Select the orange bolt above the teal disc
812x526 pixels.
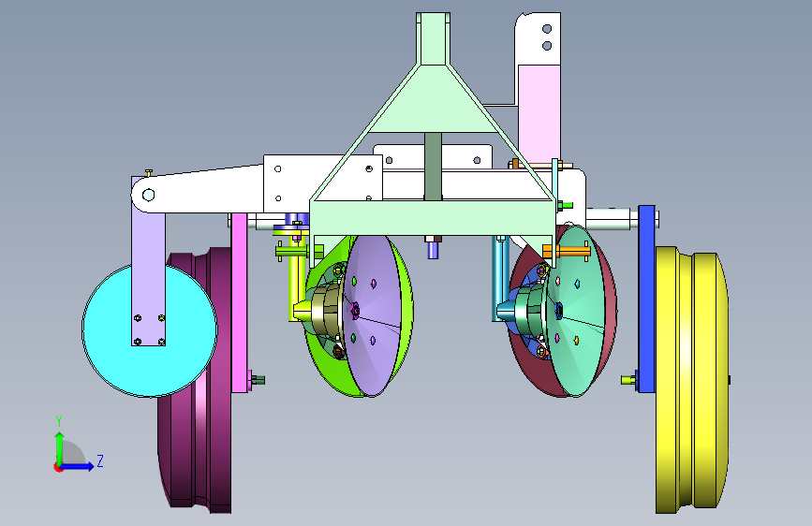(566, 252)
